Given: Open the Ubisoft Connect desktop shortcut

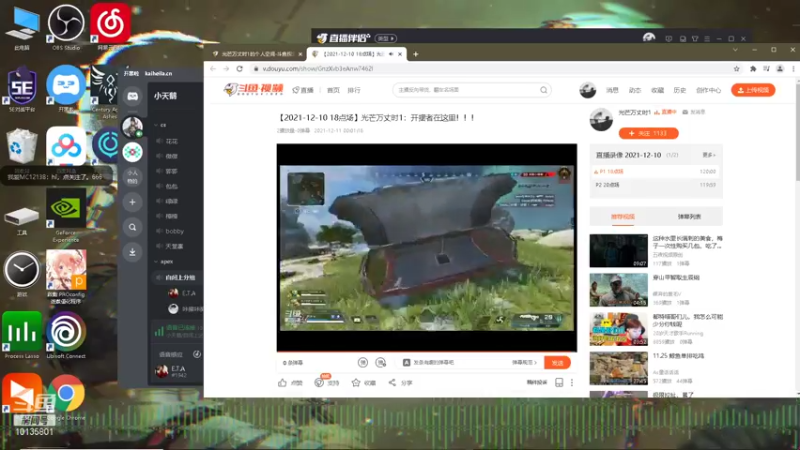Looking at the screenshot, I should coord(66,334).
